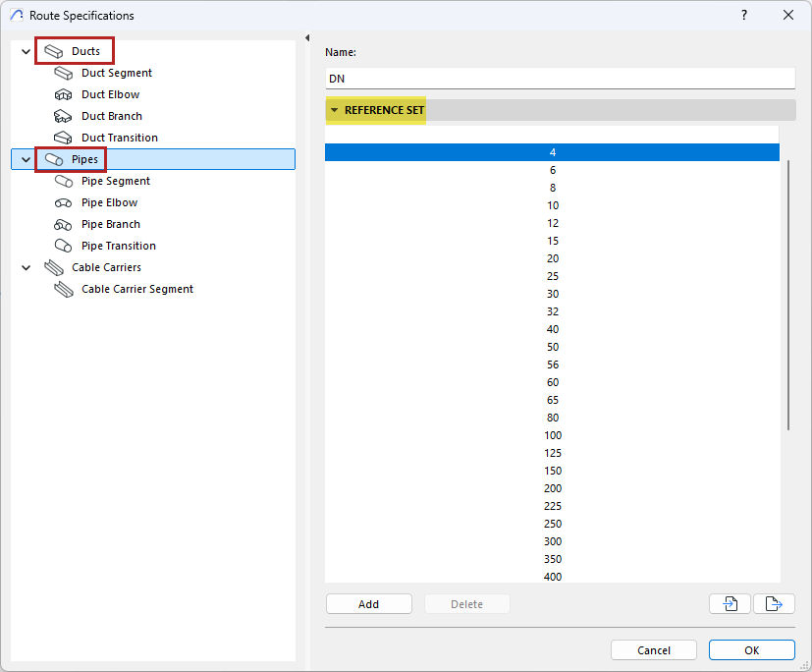Select reference value 350

point(552,559)
